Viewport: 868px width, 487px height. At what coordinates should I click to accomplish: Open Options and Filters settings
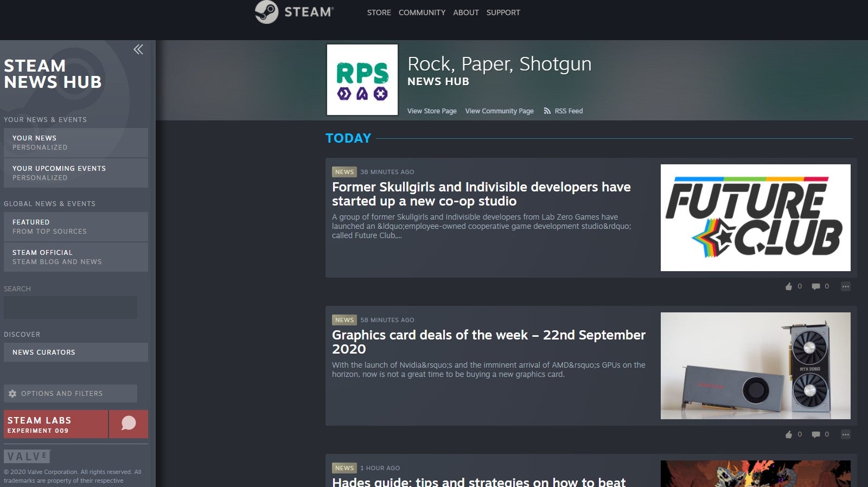click(71, 394)
